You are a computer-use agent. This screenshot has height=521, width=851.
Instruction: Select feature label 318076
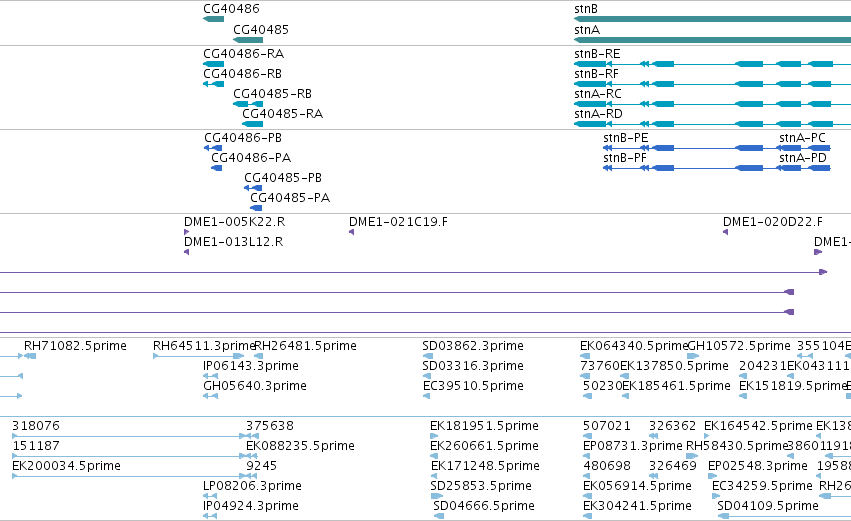(36, 426)
